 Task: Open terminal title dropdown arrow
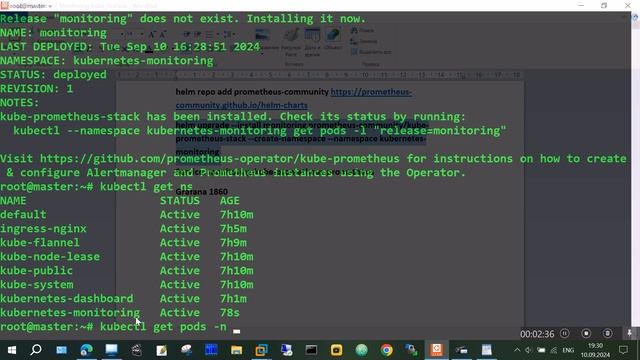coord(50,6)
